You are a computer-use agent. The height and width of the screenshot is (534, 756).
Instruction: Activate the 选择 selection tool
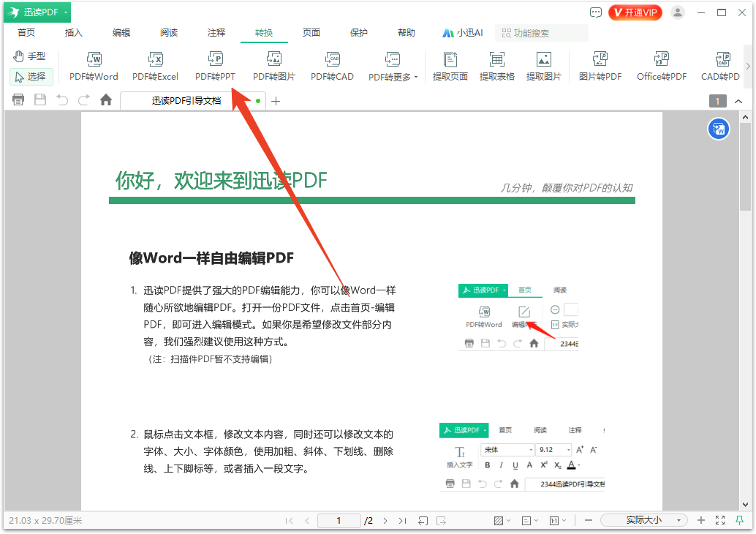[x=30, y=76]
